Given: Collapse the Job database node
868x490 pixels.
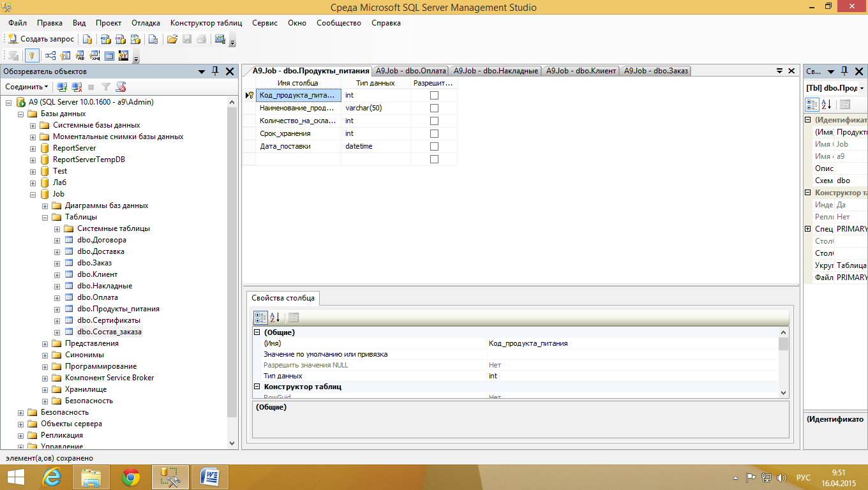Looking at the screenshot, I should [33, 194].
